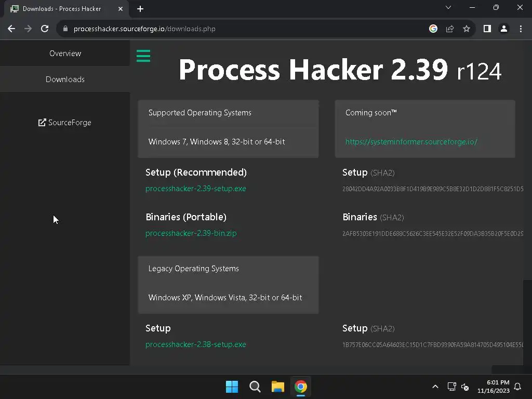Screen dimensions: 532x399
Task: Click the Windows XP, Windows Vista text
Action: click(225, 298)
